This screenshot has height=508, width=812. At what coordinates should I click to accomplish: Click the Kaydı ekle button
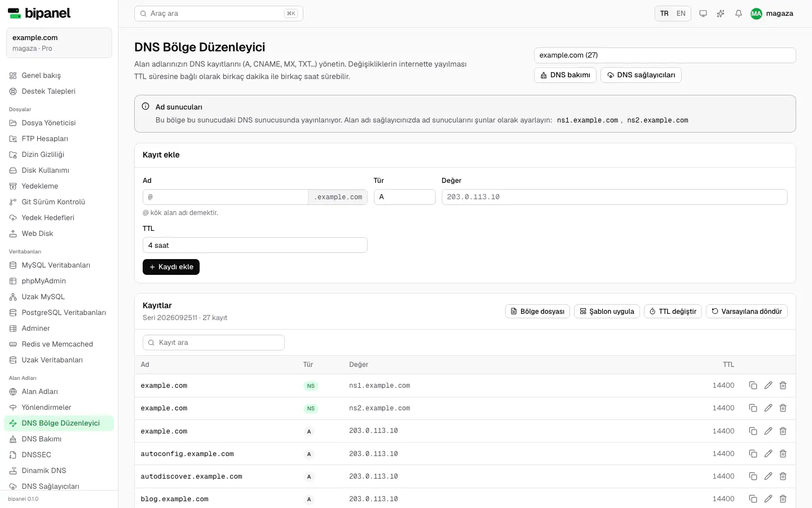(x=171, y=267)
